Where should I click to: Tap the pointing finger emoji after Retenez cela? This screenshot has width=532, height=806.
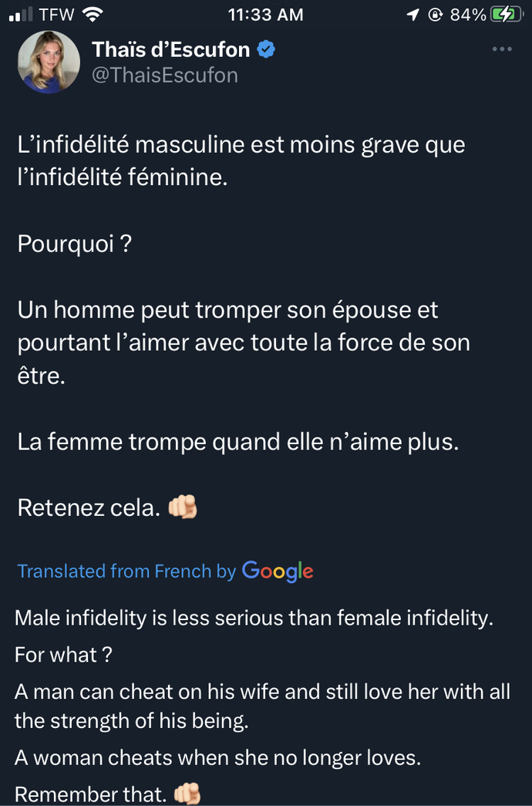click(x=183, y=507)
